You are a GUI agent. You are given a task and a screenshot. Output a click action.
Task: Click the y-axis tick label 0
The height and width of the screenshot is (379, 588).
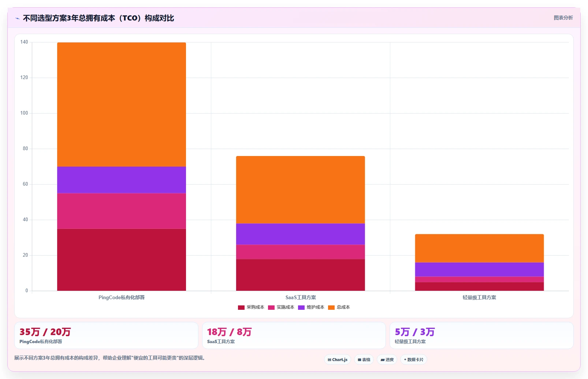(x=27, y=291)
